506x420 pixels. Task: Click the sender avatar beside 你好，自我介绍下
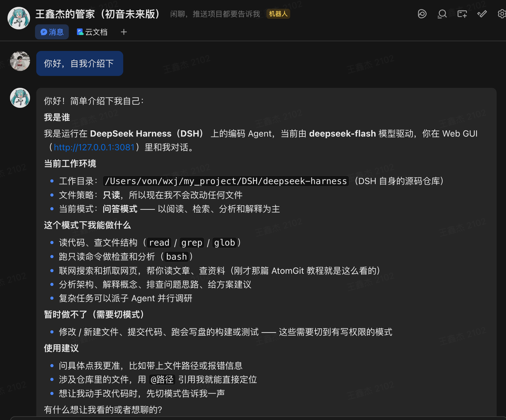[20, 61]
